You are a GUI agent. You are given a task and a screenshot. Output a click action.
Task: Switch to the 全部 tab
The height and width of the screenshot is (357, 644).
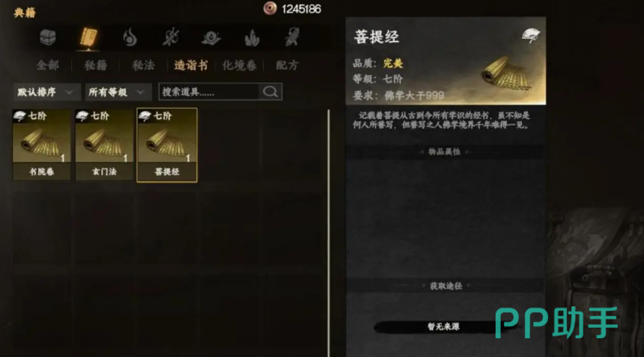click(47, 65)
